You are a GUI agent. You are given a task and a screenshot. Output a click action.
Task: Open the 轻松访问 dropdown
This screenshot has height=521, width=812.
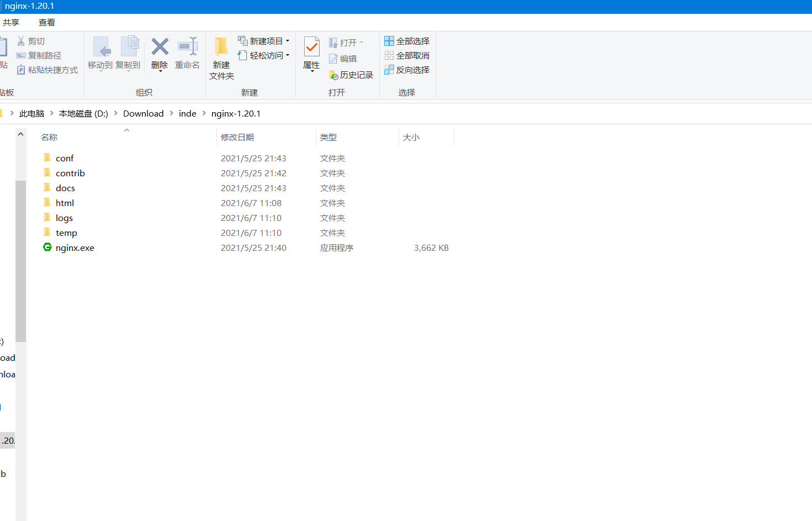point(286,55)
